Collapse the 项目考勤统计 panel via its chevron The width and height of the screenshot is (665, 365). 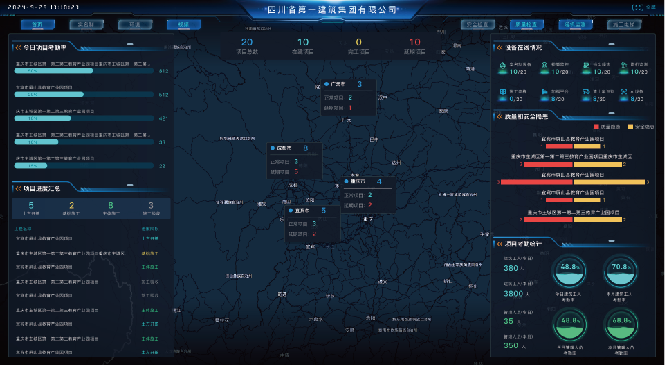point(500,244)
